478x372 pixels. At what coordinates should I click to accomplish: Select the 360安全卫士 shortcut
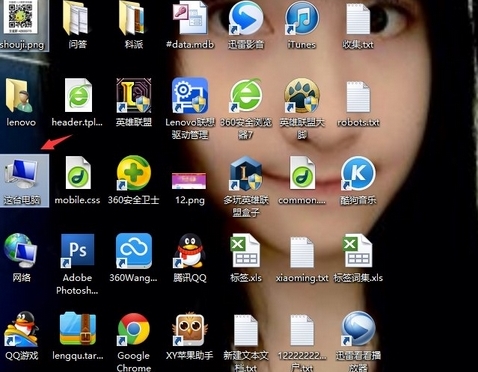[134, 173]
